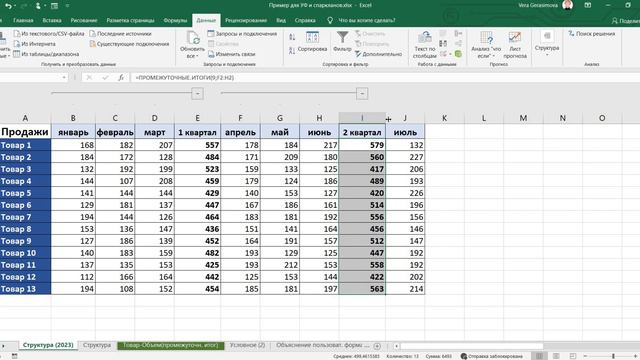Image resolution: width=640 pixels, height=360 pixels.
Task: Click the Remove Duplicates icon
Action: tap(443, 43)
